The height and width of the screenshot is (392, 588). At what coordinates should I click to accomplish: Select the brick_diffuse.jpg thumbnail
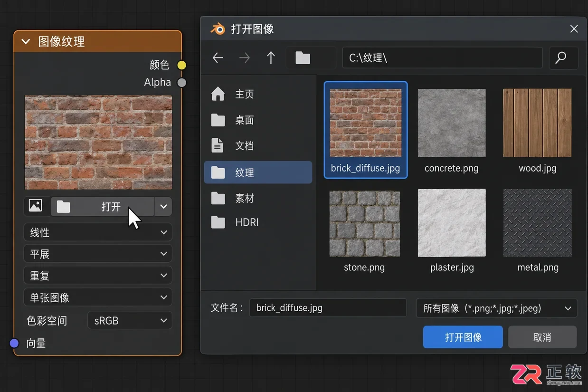pyautogui.click(x=366, y=123)
